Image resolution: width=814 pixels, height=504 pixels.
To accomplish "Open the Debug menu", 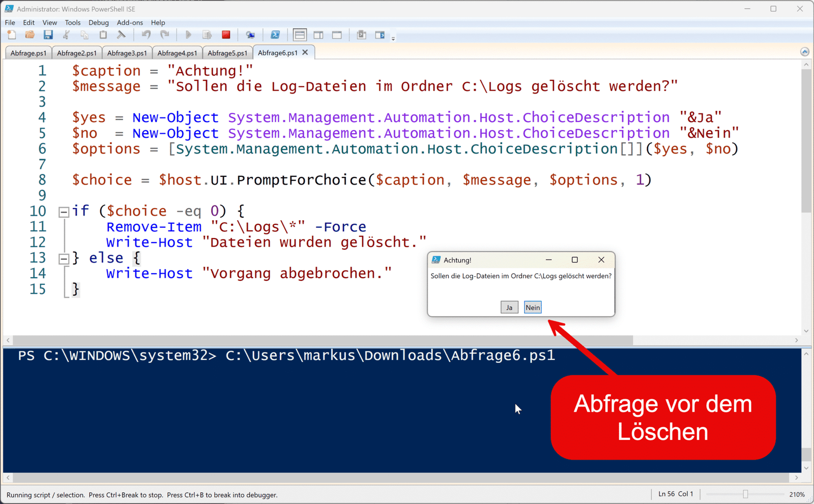I will click(x=98, y=22).
